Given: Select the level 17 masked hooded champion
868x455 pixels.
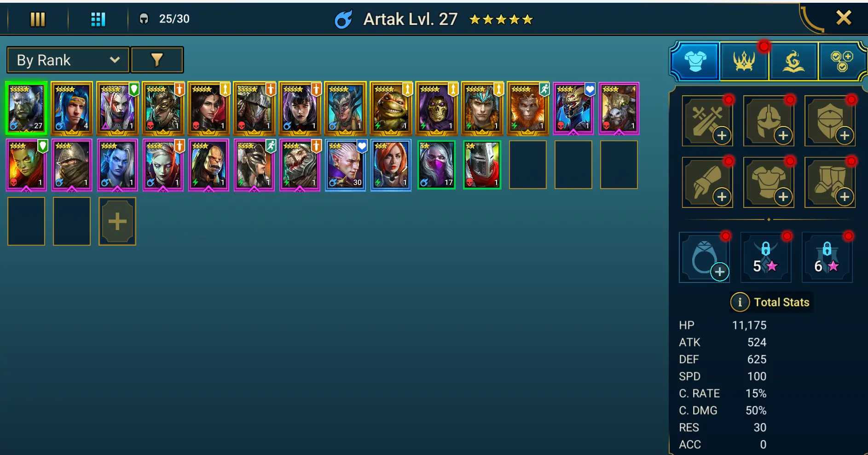Looking at the screenshot, I should click(436, 165).
